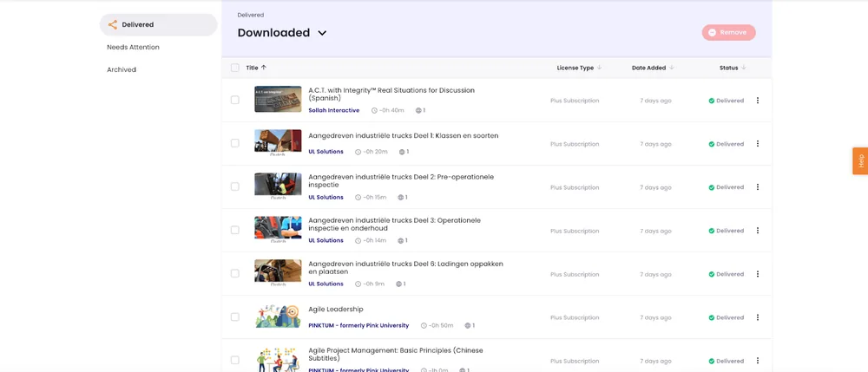Open the Archived section
Viewport: 868px width, 372px height.
pos(122,69)
